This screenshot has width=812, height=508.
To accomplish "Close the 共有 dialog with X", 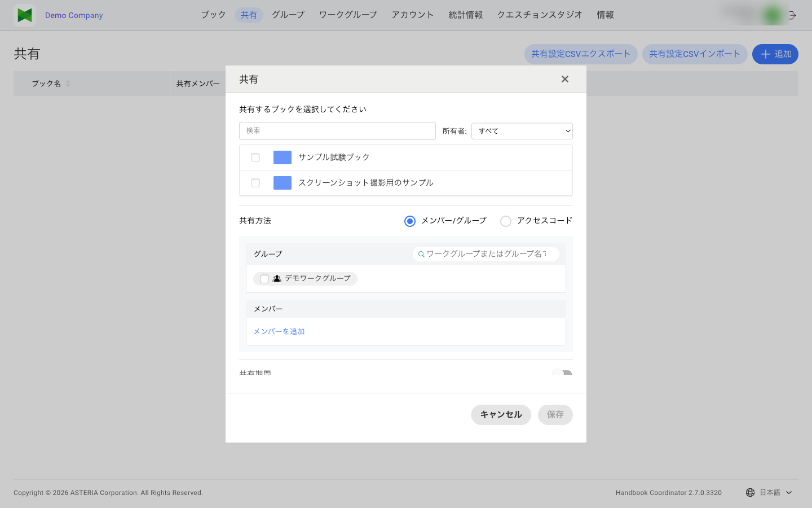I will pyautogui.click(x=565, y=79).
